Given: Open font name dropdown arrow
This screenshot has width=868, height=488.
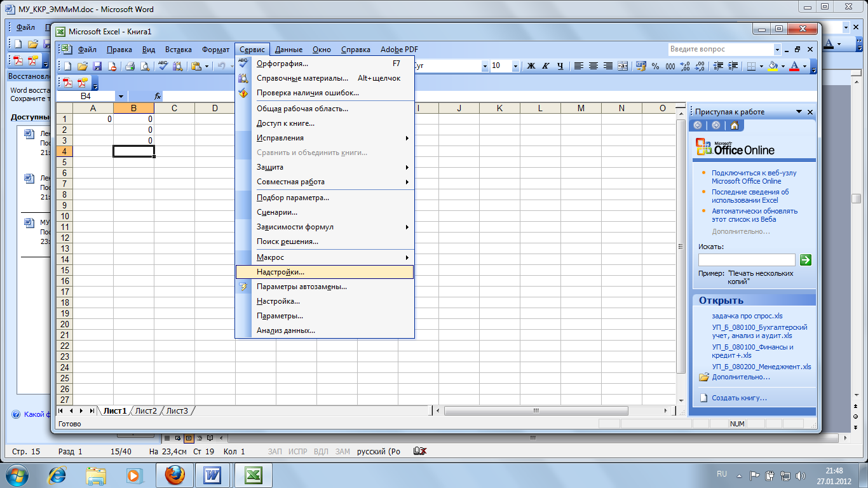Looking at the screenshot, I should click(x=485, y=66).
